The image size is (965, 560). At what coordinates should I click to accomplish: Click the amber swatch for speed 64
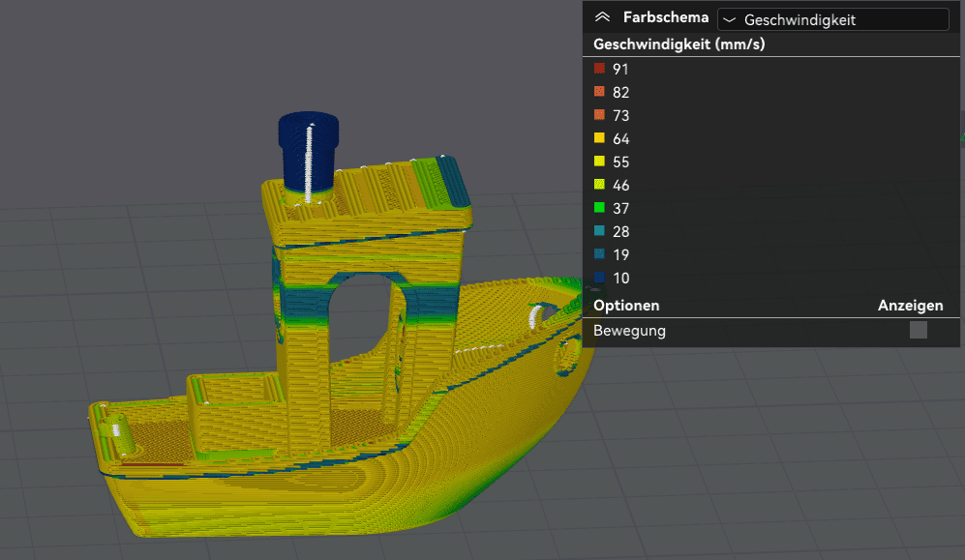click(599, 137)
